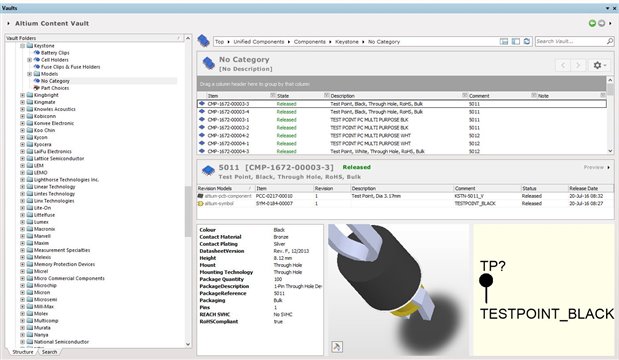Click the blue component icon left of breadcrumb
This screenshot has height=360, width=619.
203,40
